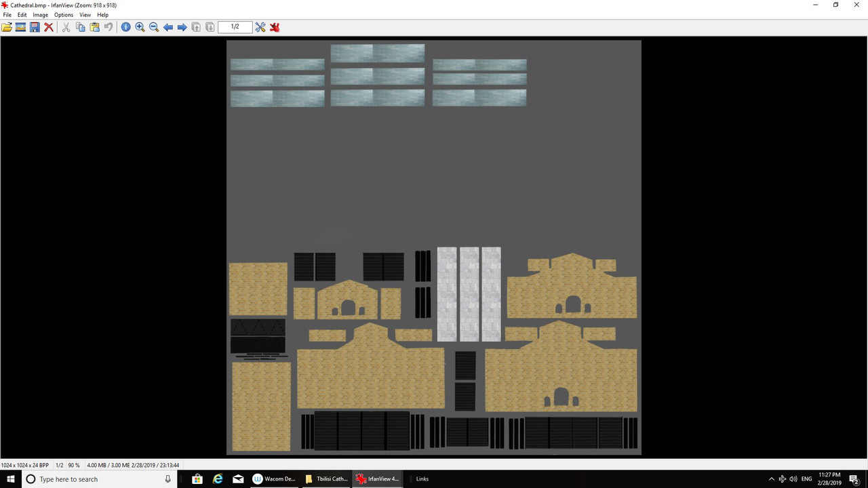868x488 pixels.
Task: Click the Save floppy disk icon
Action: pyautogui.click(x=35, y=27)
